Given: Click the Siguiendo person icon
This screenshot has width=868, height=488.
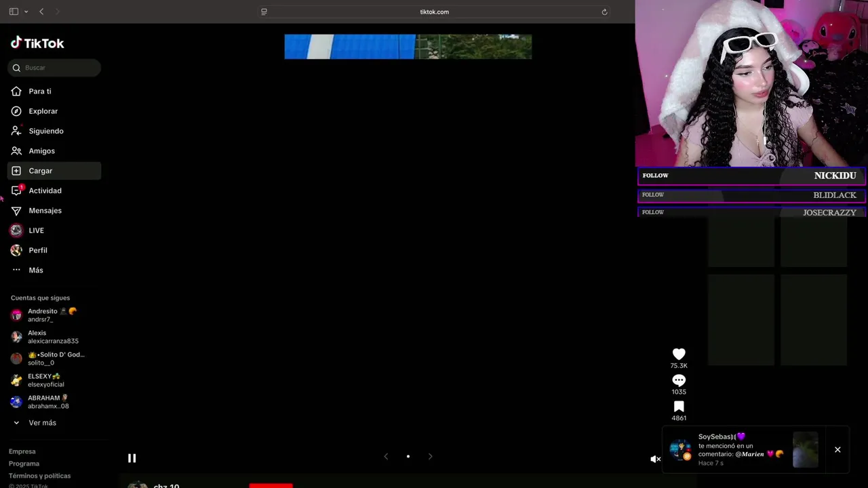Looking at the screenshot, I should (x=16, y=131).
